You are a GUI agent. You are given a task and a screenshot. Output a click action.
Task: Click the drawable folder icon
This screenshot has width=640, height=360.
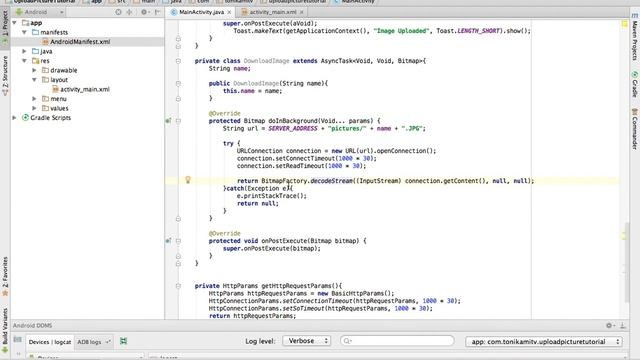tap(45, 70)
